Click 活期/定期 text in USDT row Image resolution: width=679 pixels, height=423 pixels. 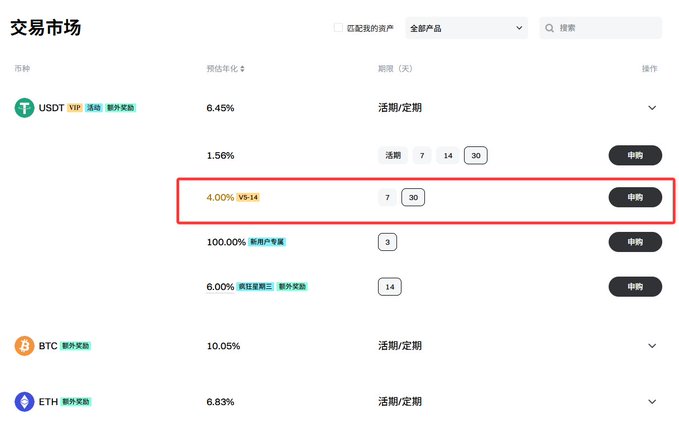click(x=400, y=108)
